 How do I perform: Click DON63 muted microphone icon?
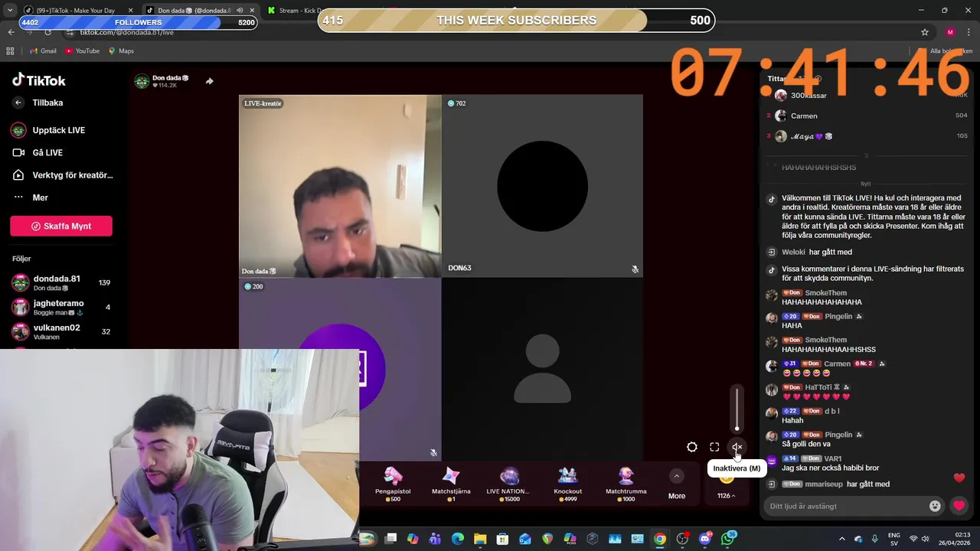[635, 269]
